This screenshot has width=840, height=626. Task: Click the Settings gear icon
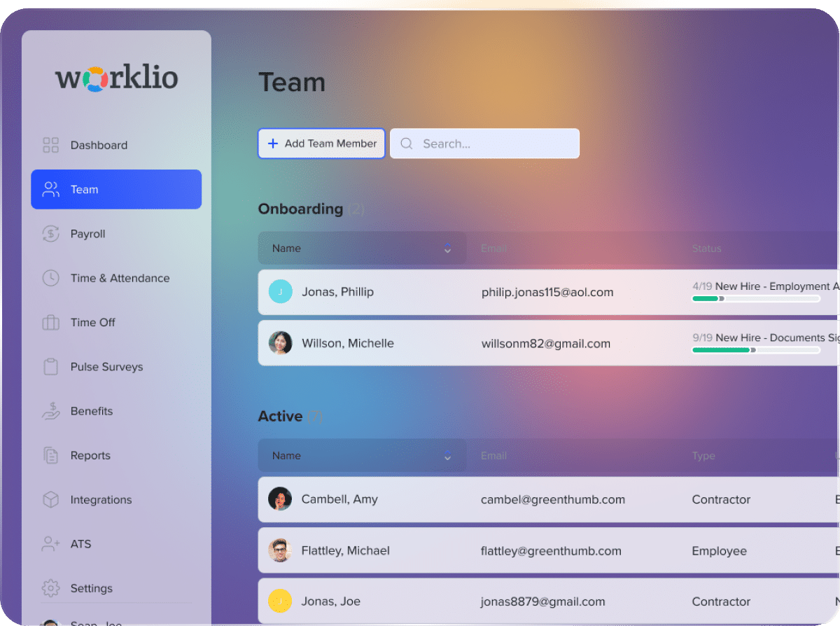click(50, 588)
